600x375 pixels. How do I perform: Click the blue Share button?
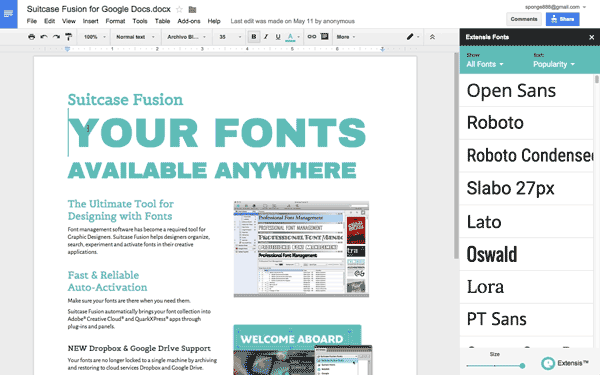(x=562, y=19)
